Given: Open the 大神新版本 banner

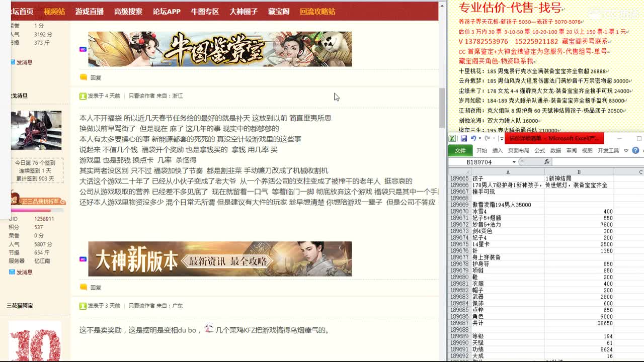Looking at the screenshot, I should [x=220, y=259].
